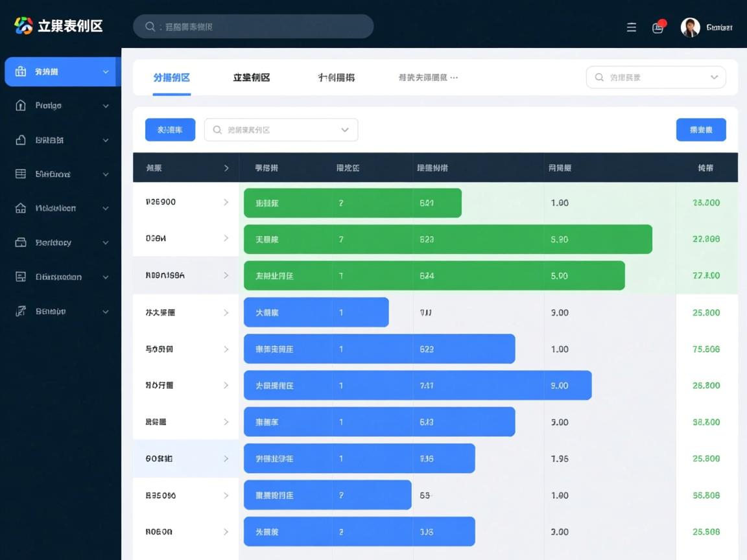Click the wallet card icon in sidebar

click(21, 242)
